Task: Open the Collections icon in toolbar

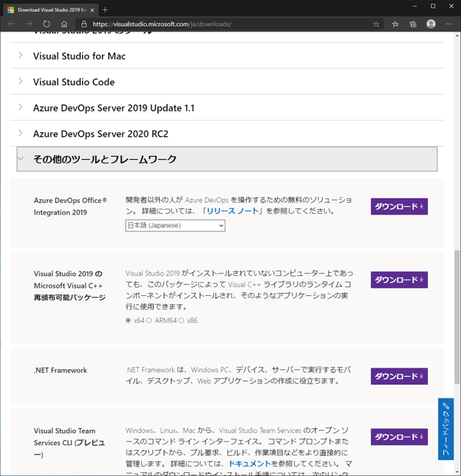Action: pyautogui.click(x=413, y=24)
